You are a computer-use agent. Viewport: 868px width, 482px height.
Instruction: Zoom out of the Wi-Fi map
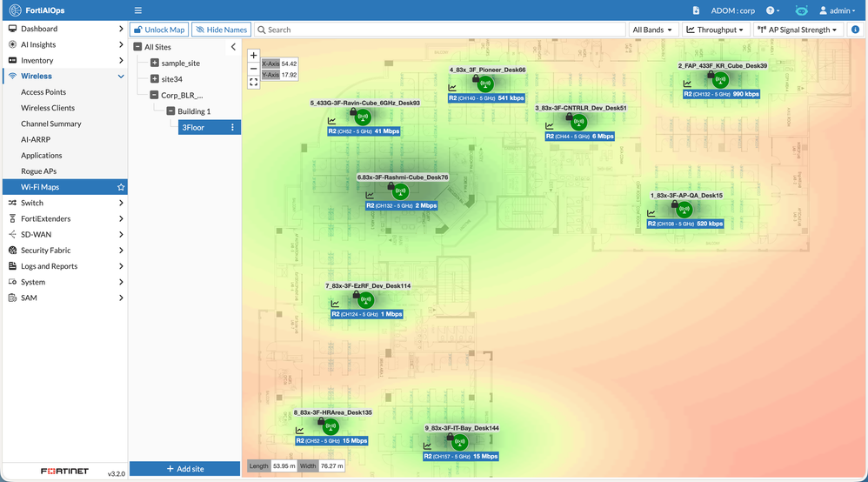(254, 69)
